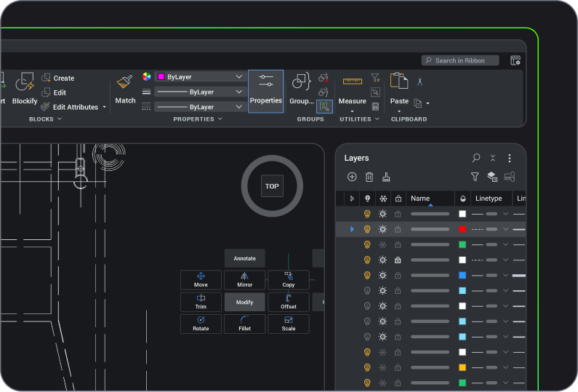
Task: Click the Cut scissors icon
Action: coord(420,81)
